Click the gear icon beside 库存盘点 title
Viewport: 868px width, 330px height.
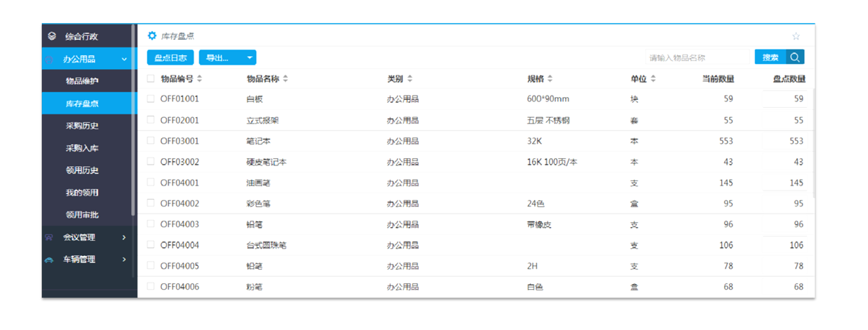[x=152, y=36]
